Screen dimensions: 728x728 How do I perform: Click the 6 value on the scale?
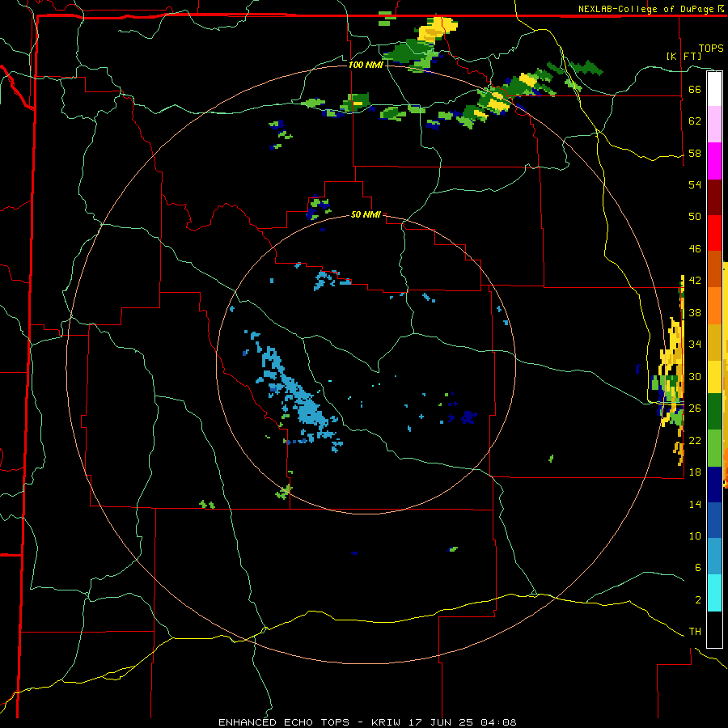click(x=698, y=568)
